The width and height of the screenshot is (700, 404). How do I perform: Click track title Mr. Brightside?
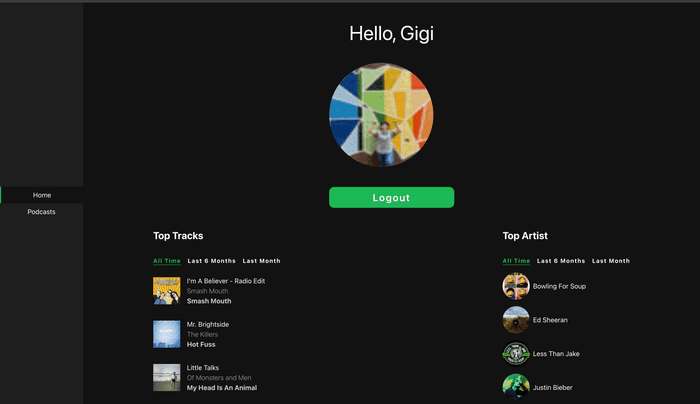[208, 325]
